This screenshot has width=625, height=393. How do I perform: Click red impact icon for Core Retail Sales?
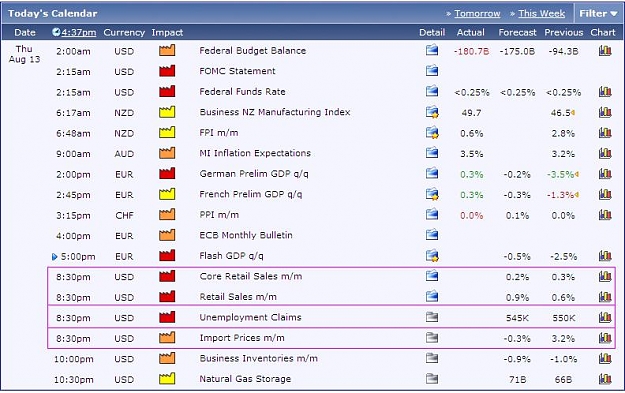(167, 276)
